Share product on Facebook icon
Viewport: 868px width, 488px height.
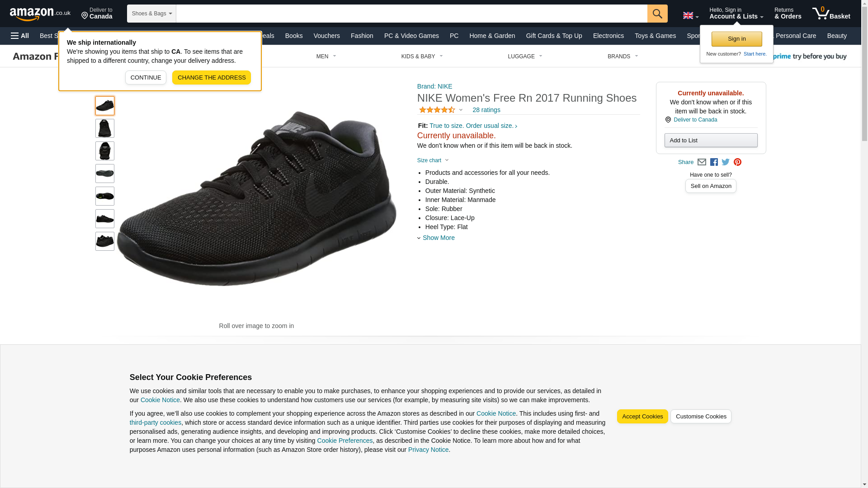click(x=713, y=162)
